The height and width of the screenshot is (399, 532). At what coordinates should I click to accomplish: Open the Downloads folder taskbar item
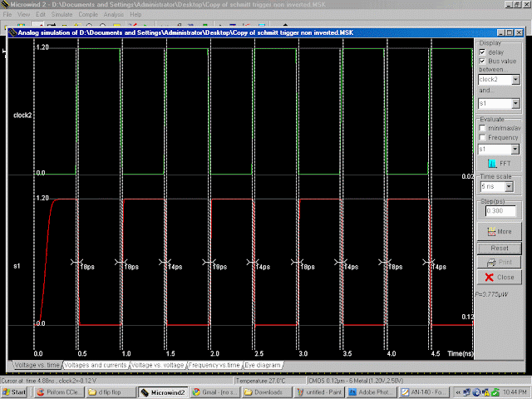[267, 392]
